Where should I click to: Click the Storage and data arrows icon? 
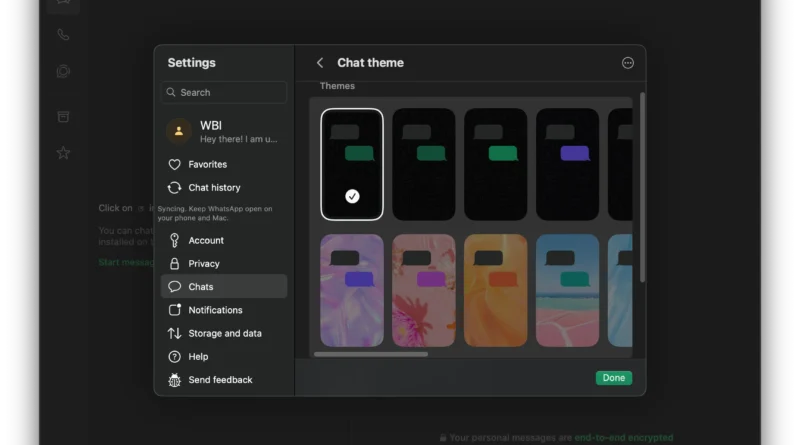pyautogui.click(x=174, y=333)
